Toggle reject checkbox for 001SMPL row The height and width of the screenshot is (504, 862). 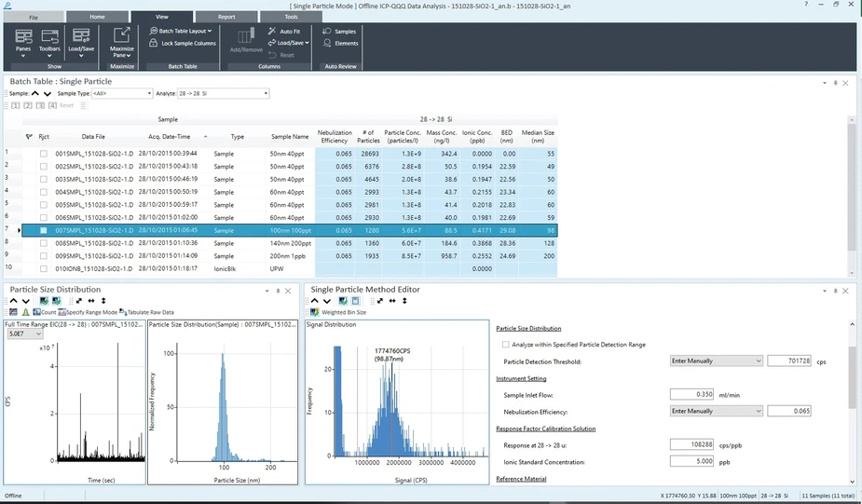pos(44,154)
